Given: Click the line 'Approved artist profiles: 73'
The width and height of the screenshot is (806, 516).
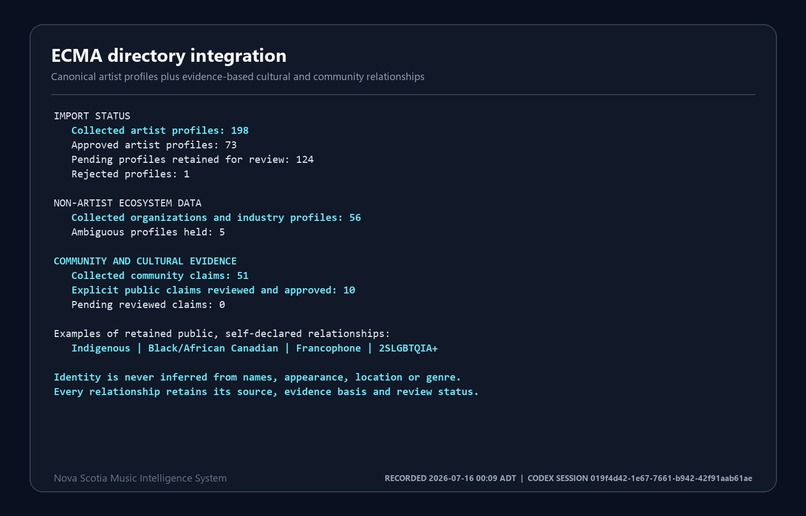Looking at the screenshot, I should pyautogui.click(x=154, y=145).
